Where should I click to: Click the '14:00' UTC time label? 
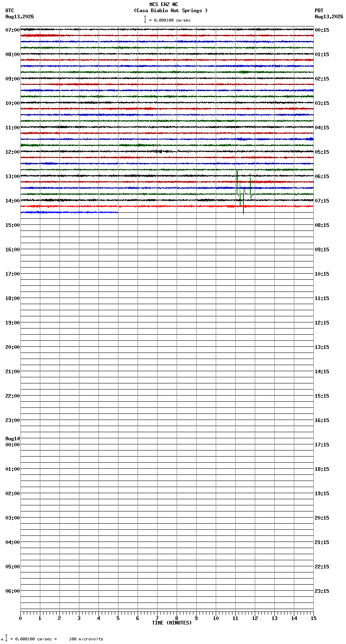pos(13,201)
